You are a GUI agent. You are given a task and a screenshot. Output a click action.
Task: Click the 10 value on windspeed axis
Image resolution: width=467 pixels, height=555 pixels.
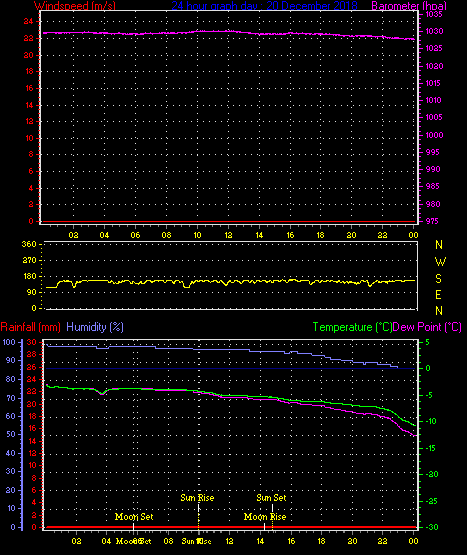click(x=29, y=138)
